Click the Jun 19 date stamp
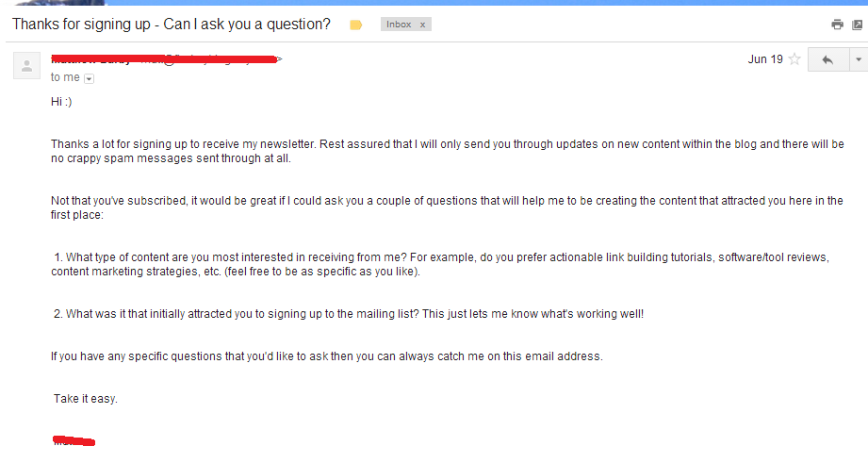Screen dimensions: 868x463 click(x=765, y=59)
